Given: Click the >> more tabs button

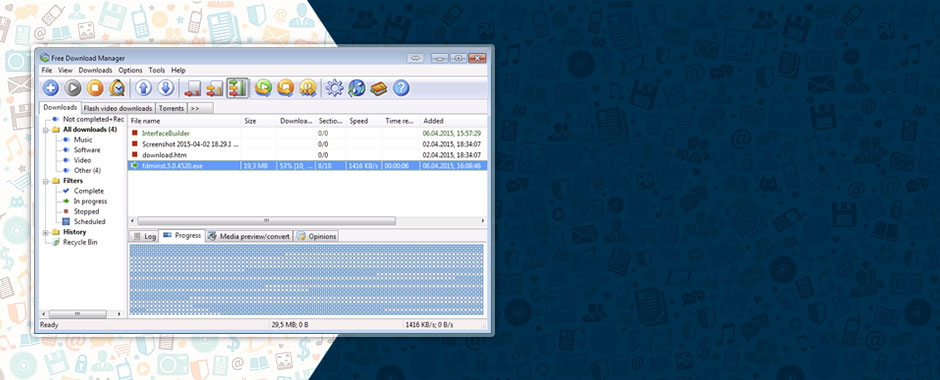Looking at the screenshot, I should 200,108.
